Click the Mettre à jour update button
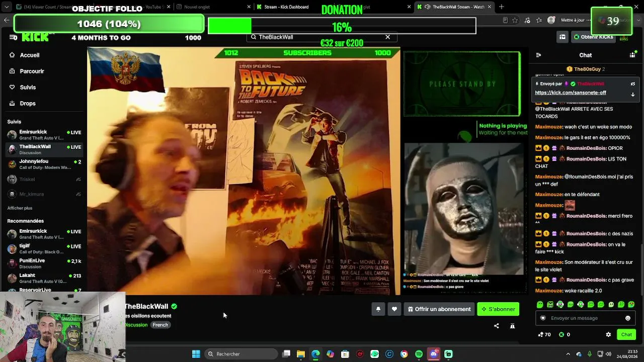644x362 pixels. 574,20
